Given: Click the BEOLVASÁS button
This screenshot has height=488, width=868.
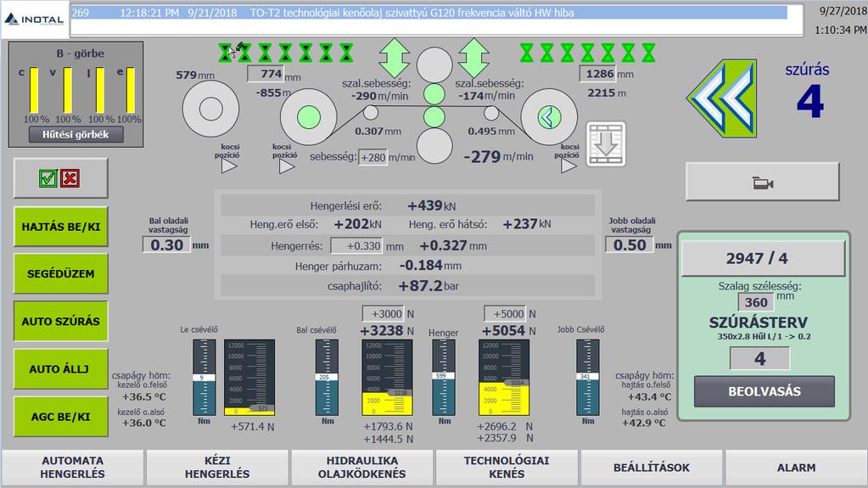Looking at the screenshot, I should [x=764, y=391].
